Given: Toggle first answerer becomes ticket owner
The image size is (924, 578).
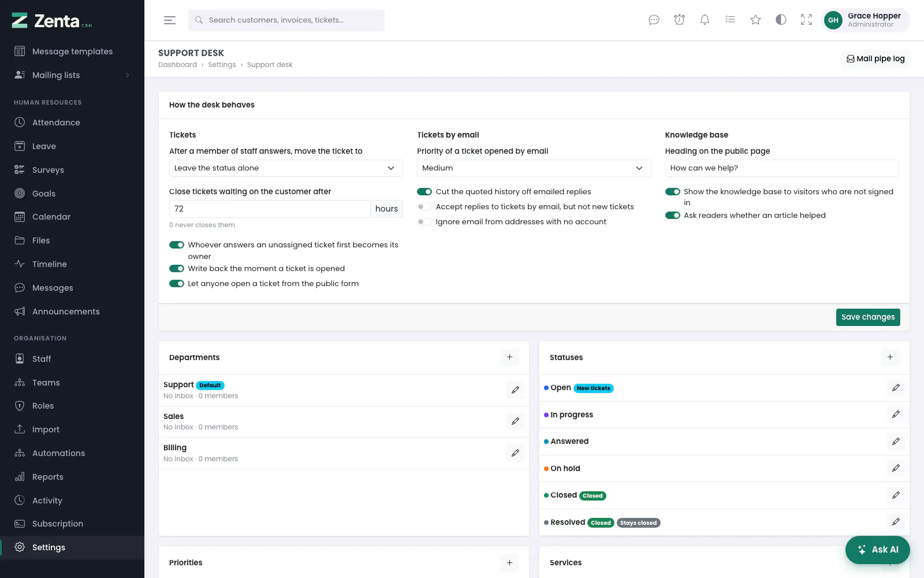Looking at the screenshot, I should point(177,245).
